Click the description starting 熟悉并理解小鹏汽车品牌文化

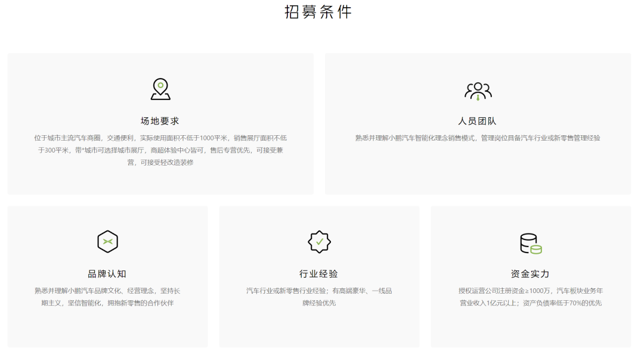(x=107, y=297)
